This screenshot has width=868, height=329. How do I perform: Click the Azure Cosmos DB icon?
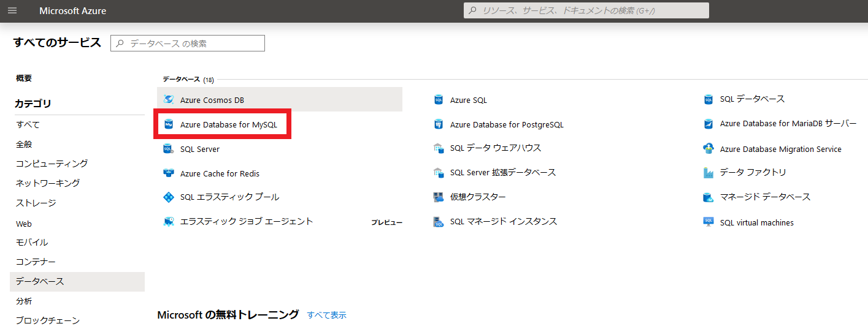[x=169, y=100]
